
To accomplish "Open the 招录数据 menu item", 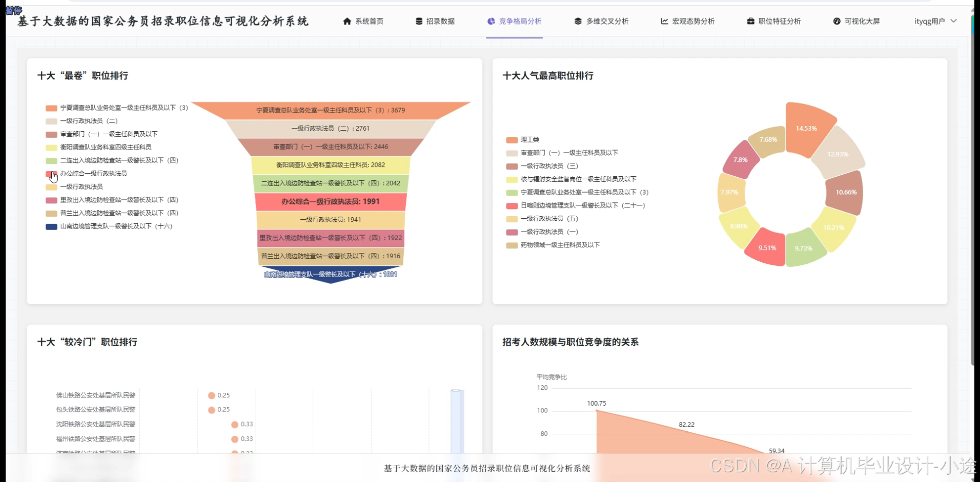I will click(x=440, y=22).
